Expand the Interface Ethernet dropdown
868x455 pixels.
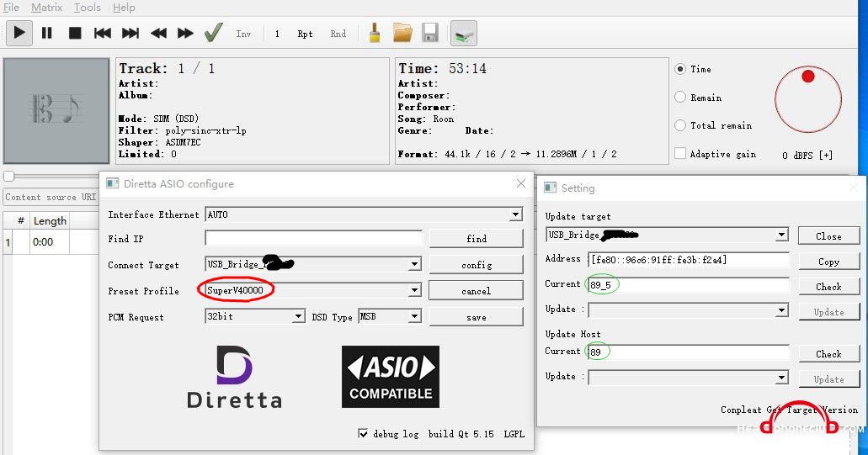point(515,214)
